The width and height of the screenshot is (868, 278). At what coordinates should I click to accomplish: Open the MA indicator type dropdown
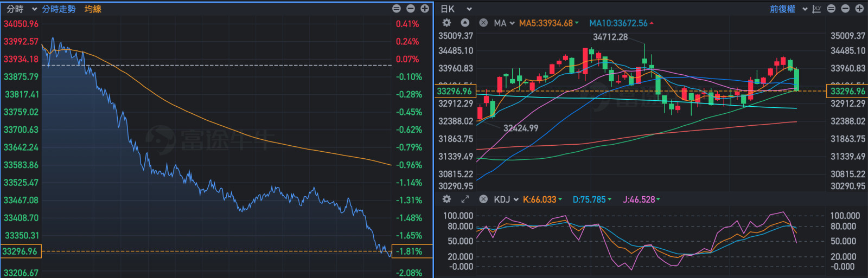click(504, 23)
